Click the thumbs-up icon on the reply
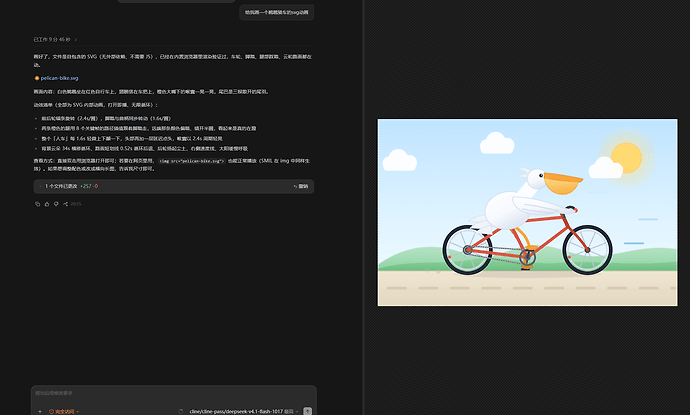This screenshot has width=690, height=415. (47, 204)
